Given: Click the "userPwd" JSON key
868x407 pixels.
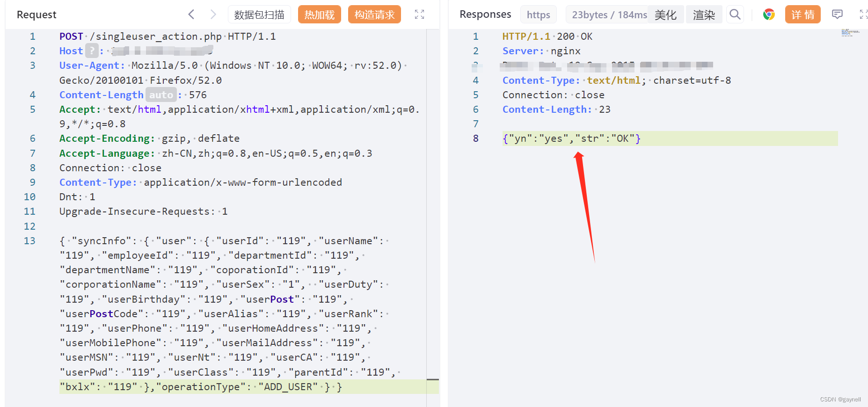Looking at the screenshot, I should (87, 372).
